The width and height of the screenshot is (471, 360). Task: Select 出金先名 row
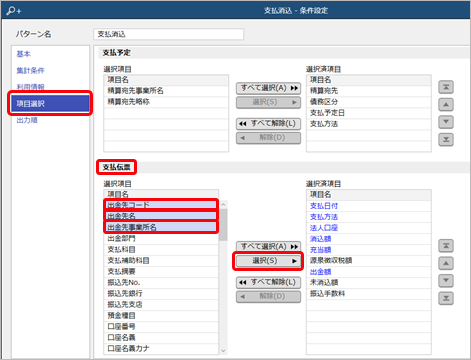(x=161, y=216)
